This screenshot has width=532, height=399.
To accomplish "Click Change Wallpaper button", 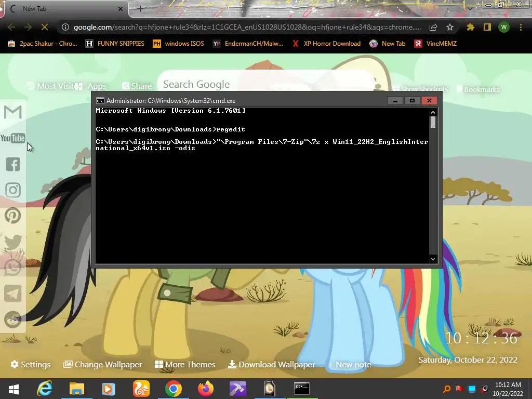I will [x=102, y=364].
